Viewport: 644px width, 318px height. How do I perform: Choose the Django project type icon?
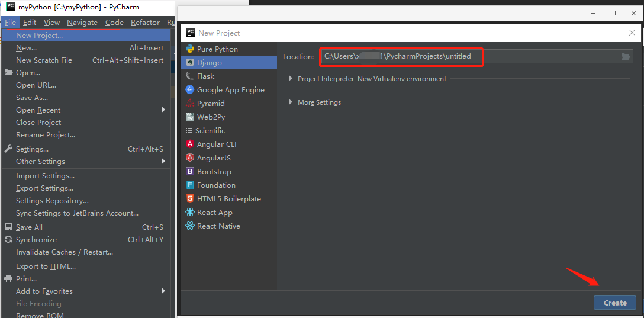click(x=190, y=62)
